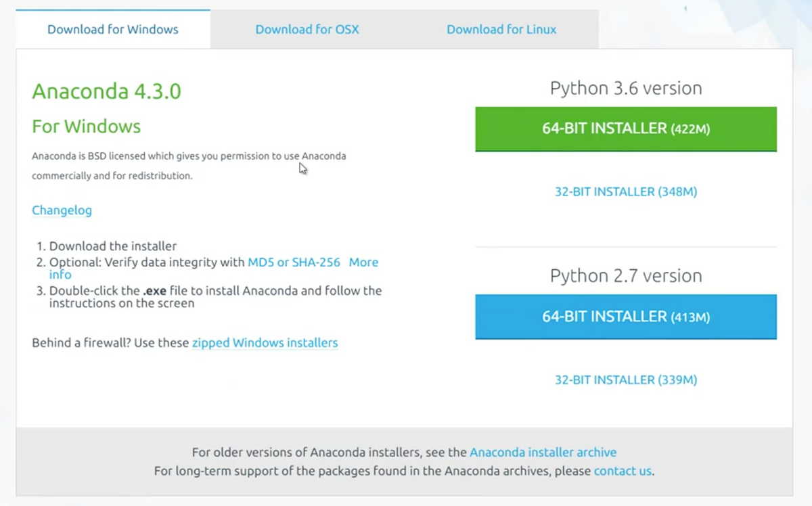The width and height of the screenshot is (812, 506).
Task: Switch to the Download for Linux tab
Action: coord(501,29)
